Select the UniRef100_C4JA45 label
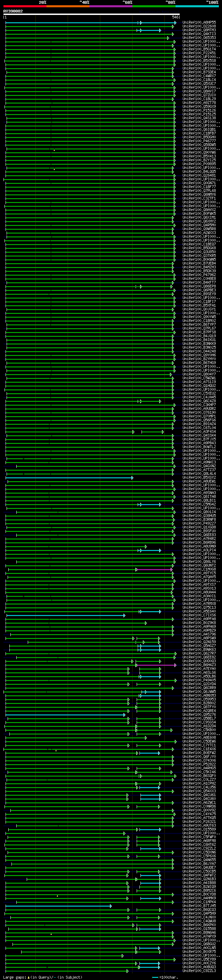 pos(199,397)
